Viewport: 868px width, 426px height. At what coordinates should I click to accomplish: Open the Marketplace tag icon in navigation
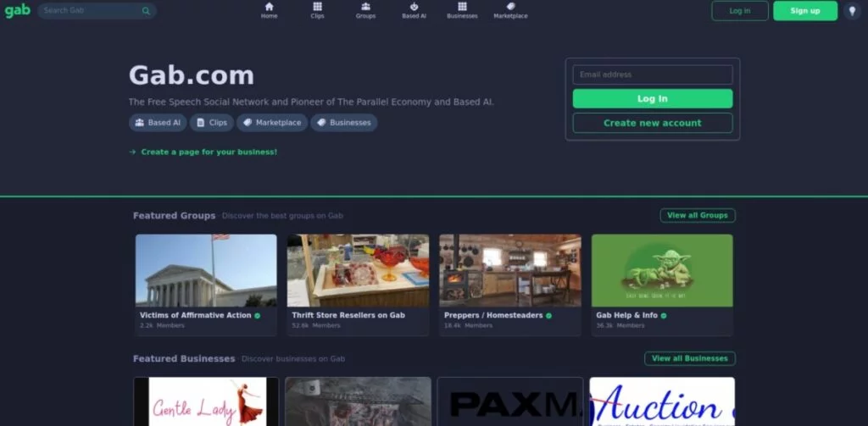tap(510, 7)
